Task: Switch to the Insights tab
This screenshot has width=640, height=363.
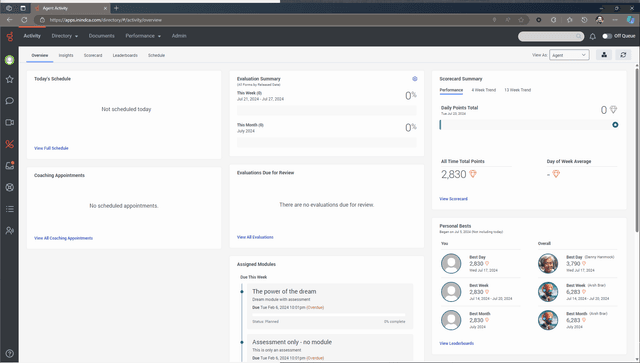Action: (x=66, y=56)
